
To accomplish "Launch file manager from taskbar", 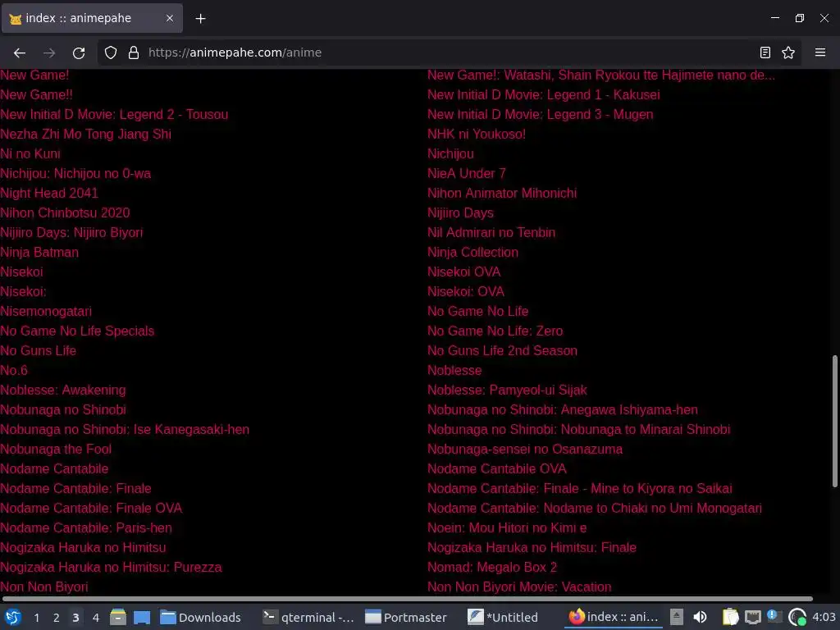I will coord(118,617).
